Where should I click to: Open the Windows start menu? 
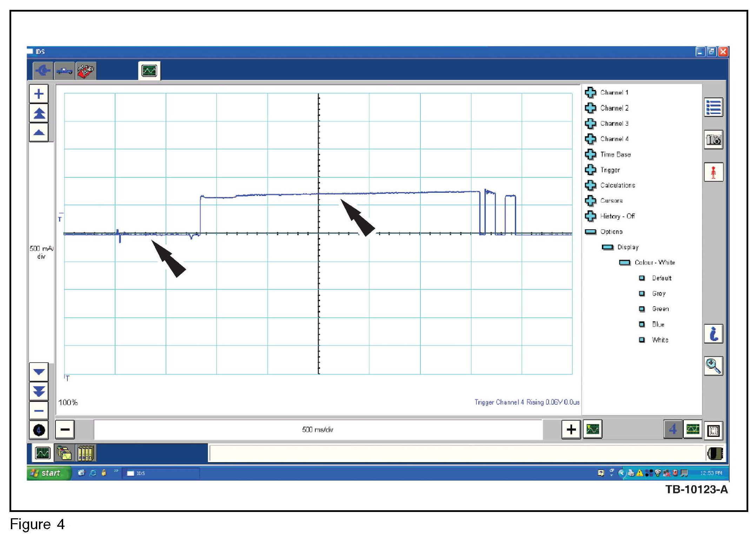[x=47, y=473]
